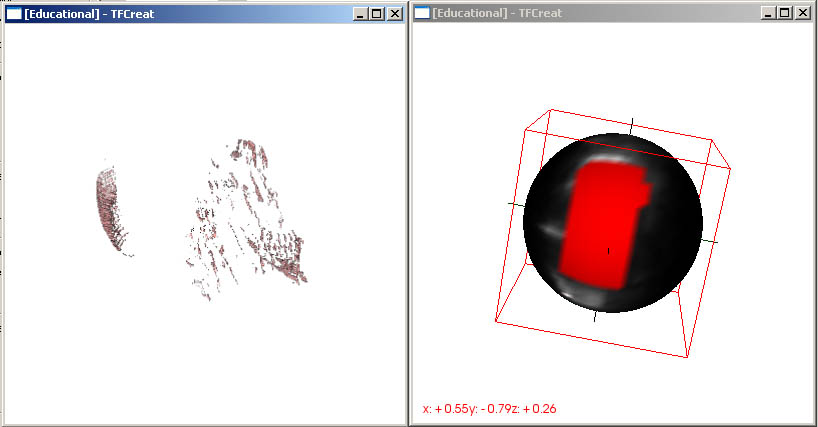The height and width of the screenshot is (427, 818).
Task: Click the black sphere in right window
Action: [613, 223]
